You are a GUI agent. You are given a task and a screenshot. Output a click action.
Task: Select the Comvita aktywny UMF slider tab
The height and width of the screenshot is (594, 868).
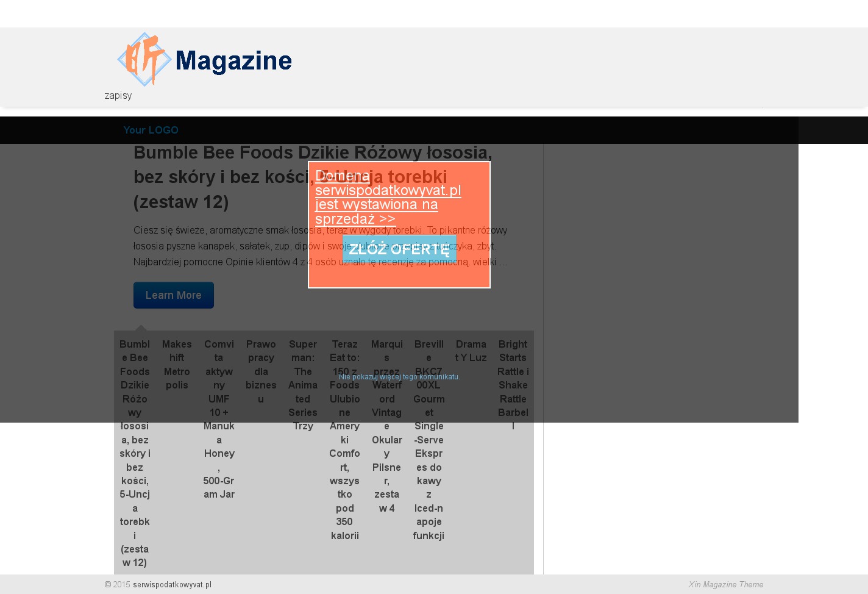(219, 418)
